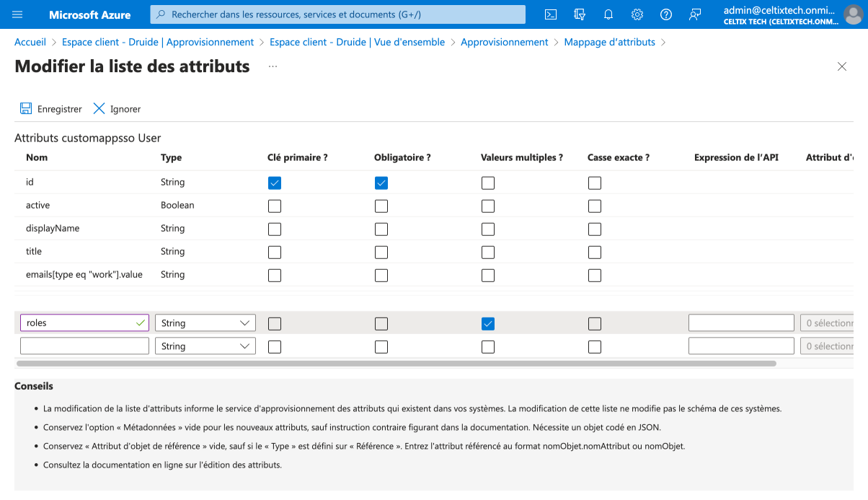Click the Attributs customappsso User heading

(x=88, y=138)
